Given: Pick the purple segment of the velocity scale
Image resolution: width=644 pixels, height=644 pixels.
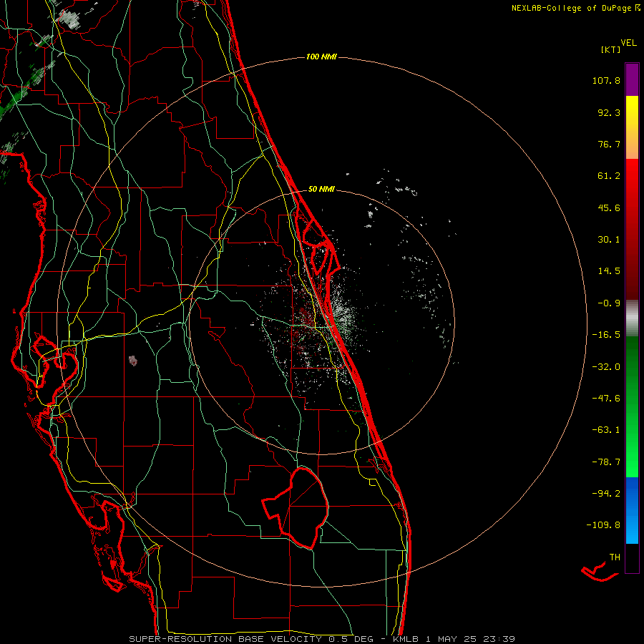Looking at the screenshot, I should point(632,79).
